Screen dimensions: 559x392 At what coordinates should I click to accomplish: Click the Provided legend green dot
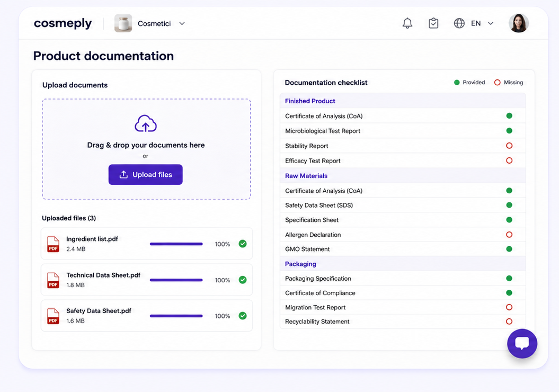pos(457,82)
